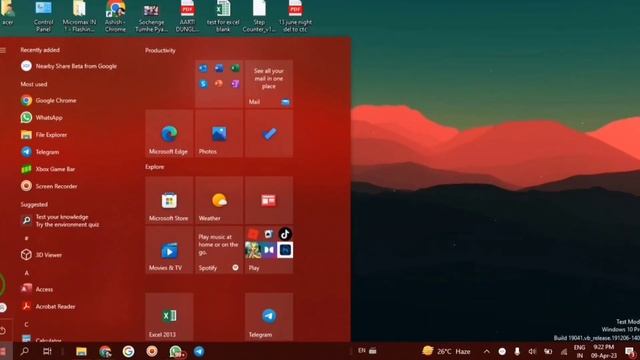Open the Microsoft Store tile
640x360 pixels.
tap(169, 200)
